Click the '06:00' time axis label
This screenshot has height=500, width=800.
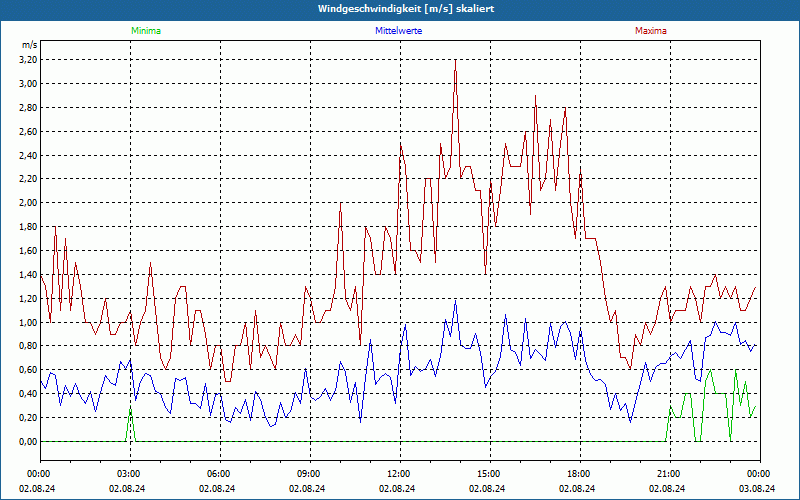220,474
